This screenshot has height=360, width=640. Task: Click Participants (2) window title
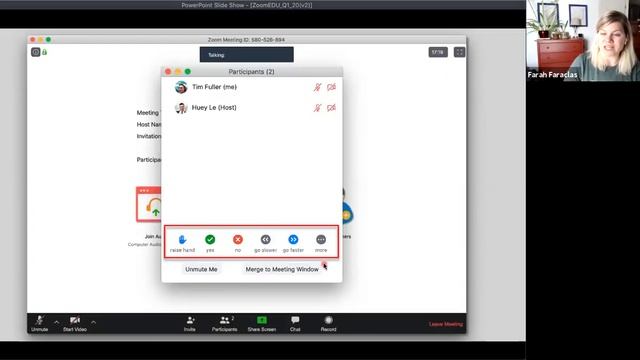[251, 72]
